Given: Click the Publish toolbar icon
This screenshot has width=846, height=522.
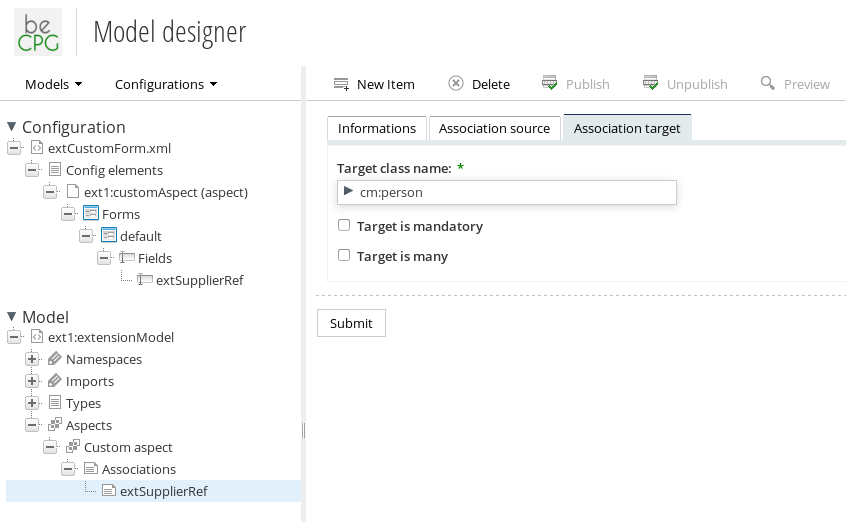Looking at the screenshot, I should (x=550, y=84).
